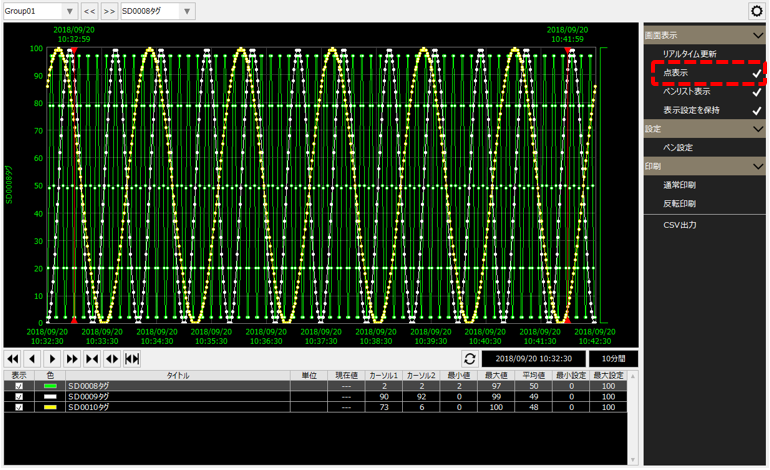Click the previous group << button
This screenshot has width=770, height=470.
click(x=89, y=10)
